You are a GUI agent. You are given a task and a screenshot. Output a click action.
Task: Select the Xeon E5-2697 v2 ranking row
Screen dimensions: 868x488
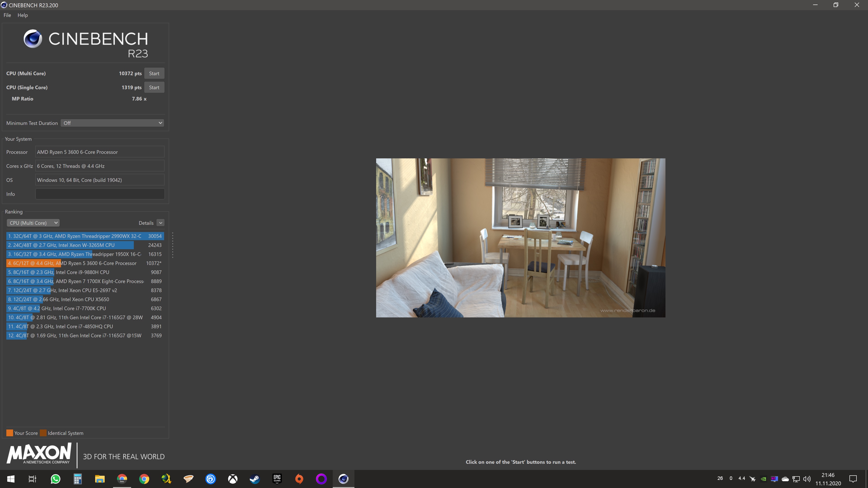(85, 290)
